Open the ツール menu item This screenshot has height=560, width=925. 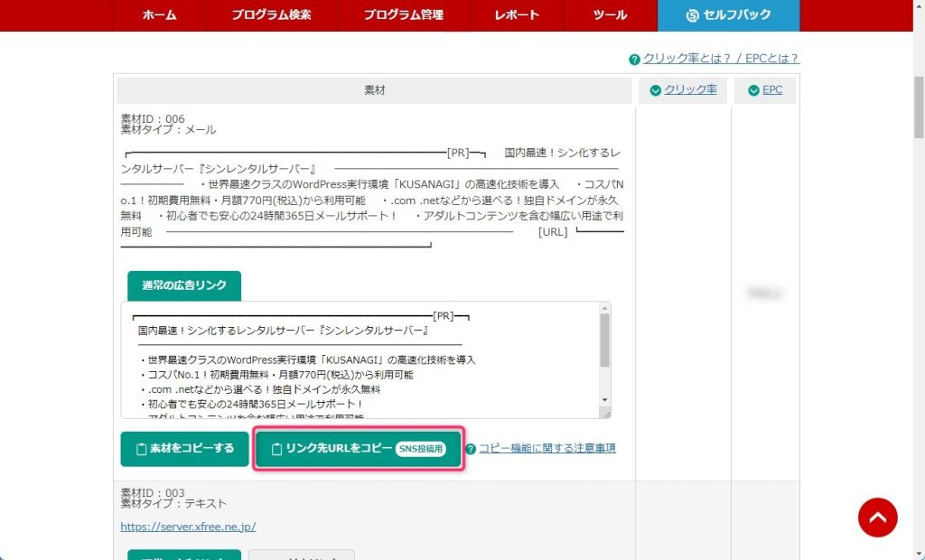click(x=611, y=15)
